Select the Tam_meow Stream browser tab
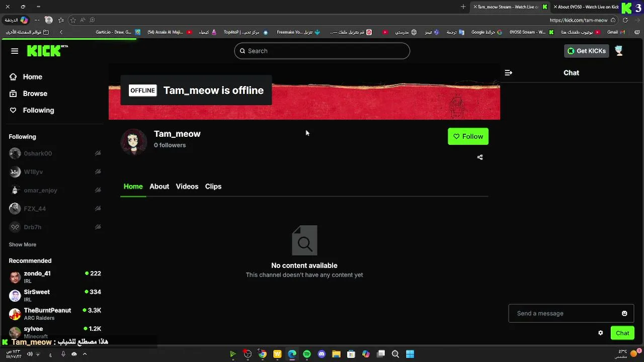 (x=510, y=7)
